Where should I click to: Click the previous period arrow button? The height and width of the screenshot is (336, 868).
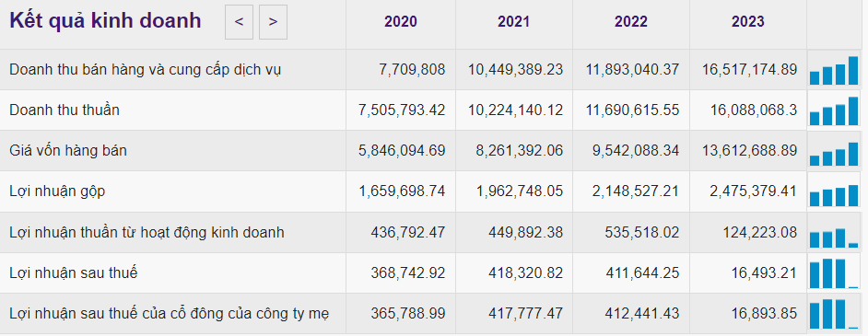[x=239, y=22]
